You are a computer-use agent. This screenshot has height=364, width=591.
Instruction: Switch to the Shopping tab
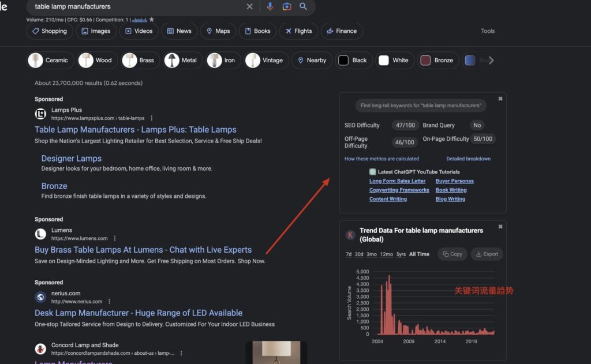click(50, 31)
